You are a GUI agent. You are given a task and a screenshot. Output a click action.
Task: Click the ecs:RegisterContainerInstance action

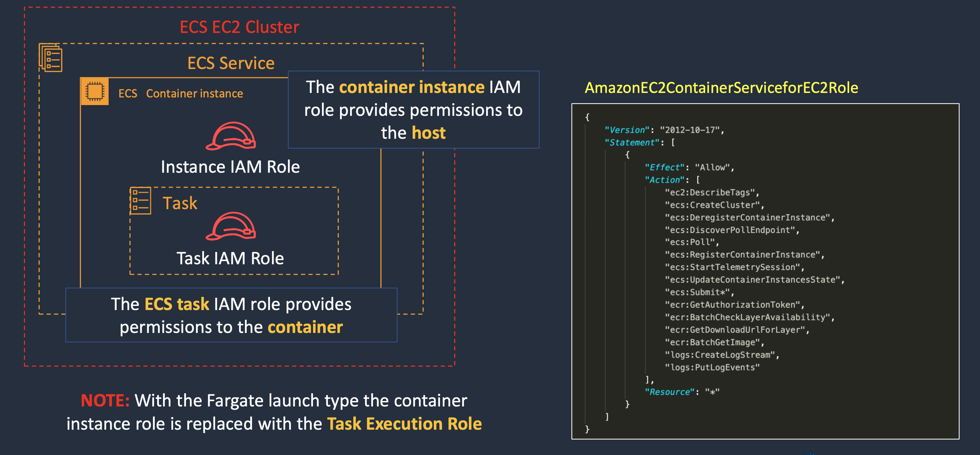[744, 255]
